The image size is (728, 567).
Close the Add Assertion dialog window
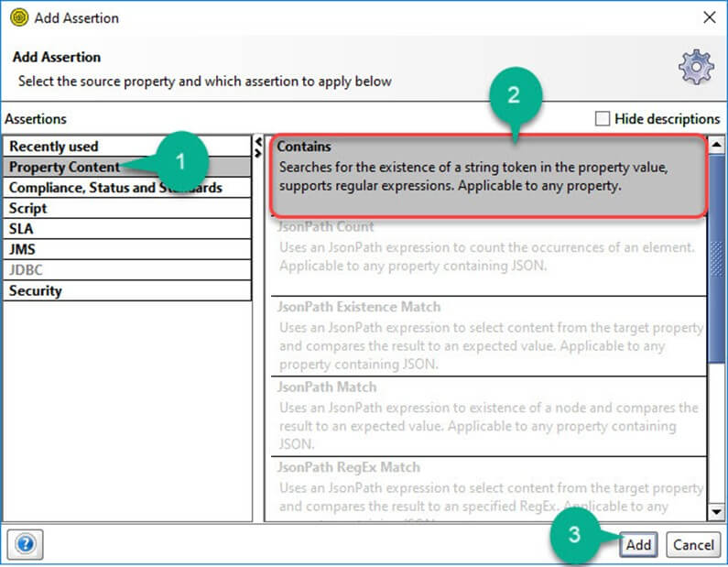[708, 17]
